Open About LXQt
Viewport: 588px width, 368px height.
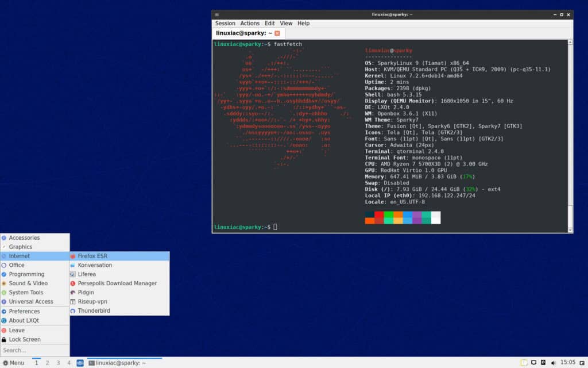click(35, 321)
